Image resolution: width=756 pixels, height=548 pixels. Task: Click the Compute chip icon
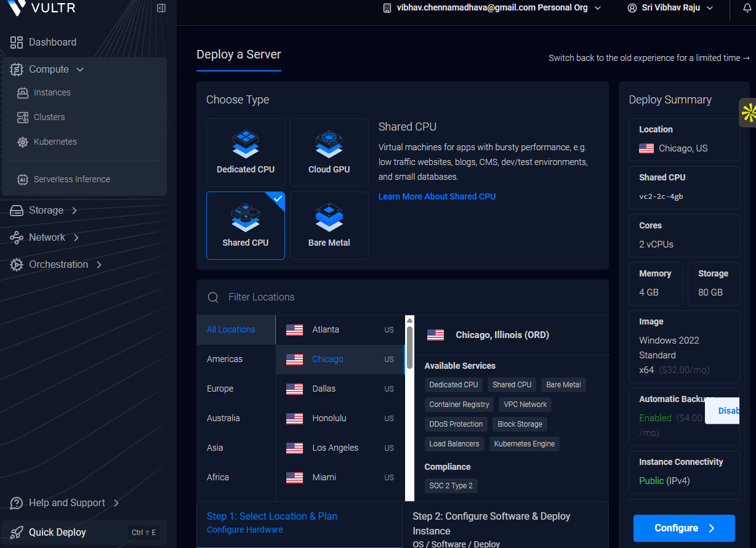coord(17,70)
